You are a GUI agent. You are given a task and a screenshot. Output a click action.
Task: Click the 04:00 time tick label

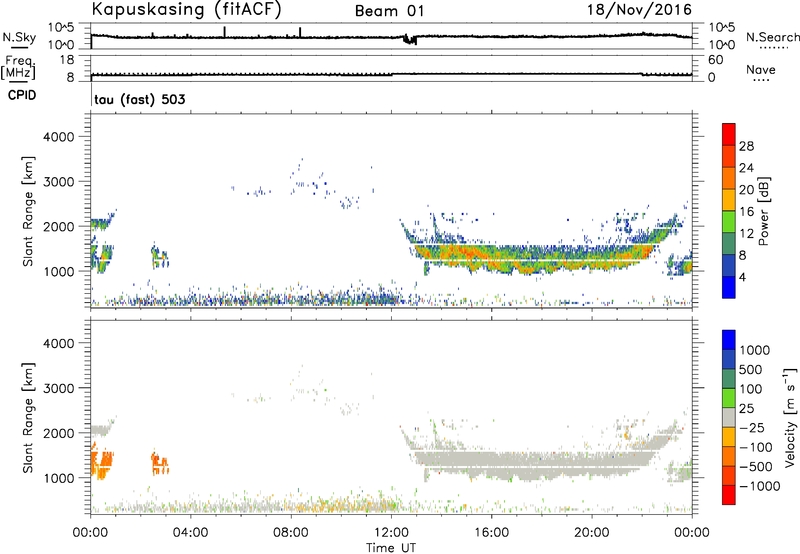[x=190, y=533]
